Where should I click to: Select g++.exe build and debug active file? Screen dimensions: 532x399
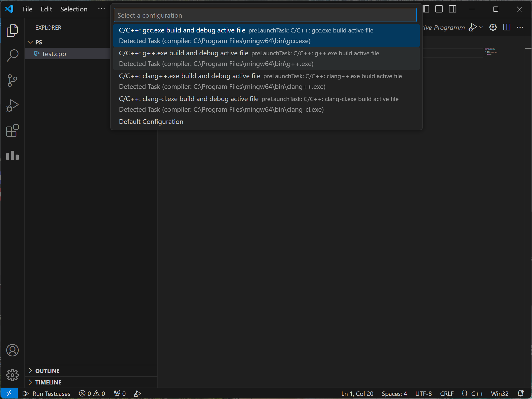click(266, 58)
